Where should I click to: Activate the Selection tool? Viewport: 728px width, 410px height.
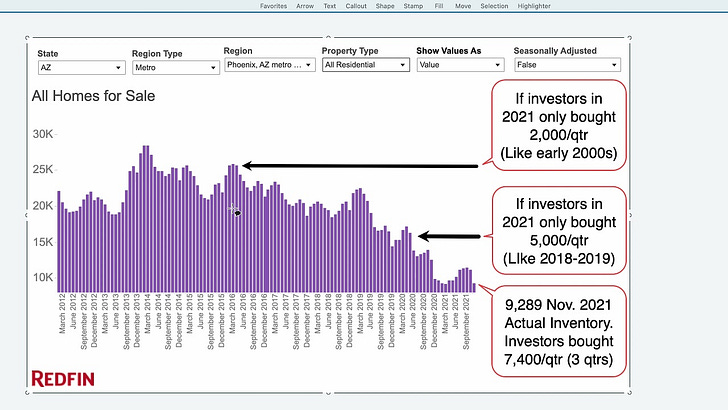coord(494,6)
